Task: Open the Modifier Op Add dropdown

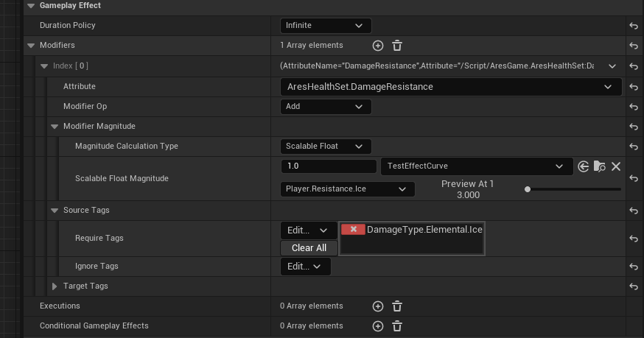Action: [x=326, y=106]
